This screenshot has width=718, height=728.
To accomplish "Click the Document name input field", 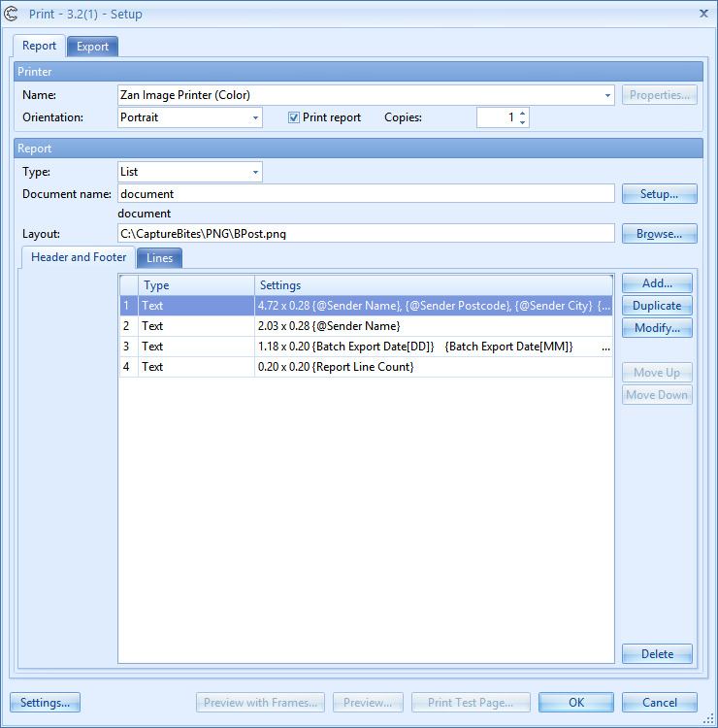I will (x=366, y=194).
